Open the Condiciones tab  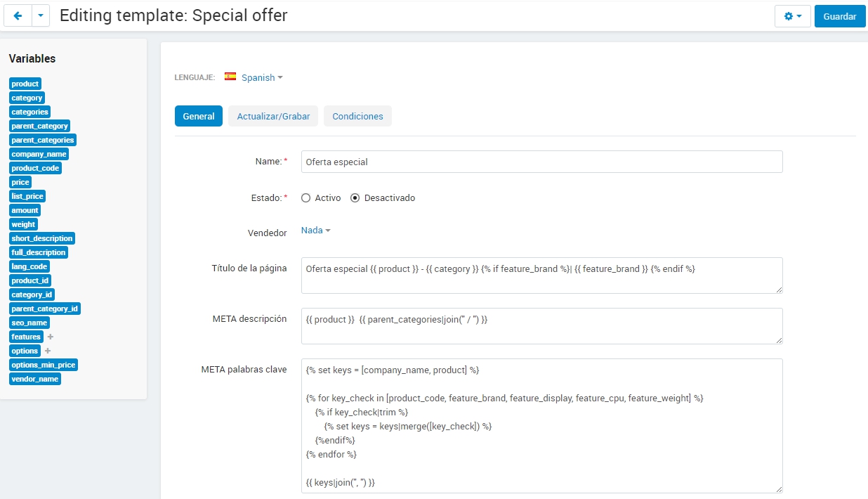(x=357, y=117)
